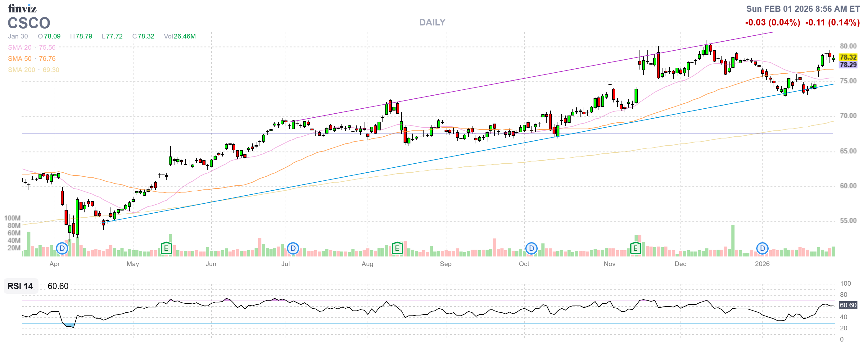Click the August earnings E marker
This screenshot has width=868, height=349.
(x=397, y=249)
